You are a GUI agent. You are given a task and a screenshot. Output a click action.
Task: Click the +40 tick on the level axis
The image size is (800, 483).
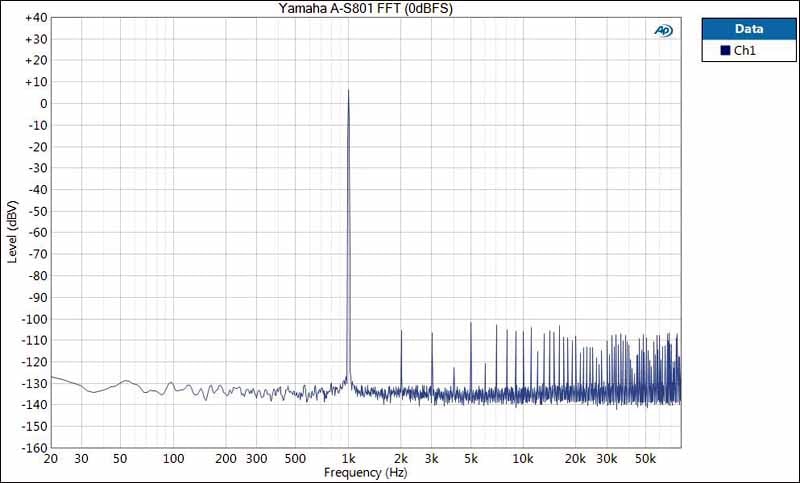click(x=36, y=18)
